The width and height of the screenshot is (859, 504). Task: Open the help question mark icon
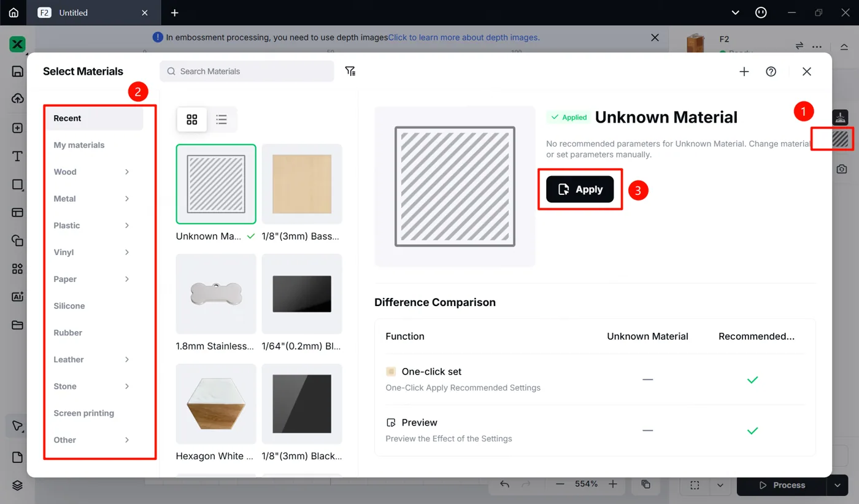[x=771, y=72]
